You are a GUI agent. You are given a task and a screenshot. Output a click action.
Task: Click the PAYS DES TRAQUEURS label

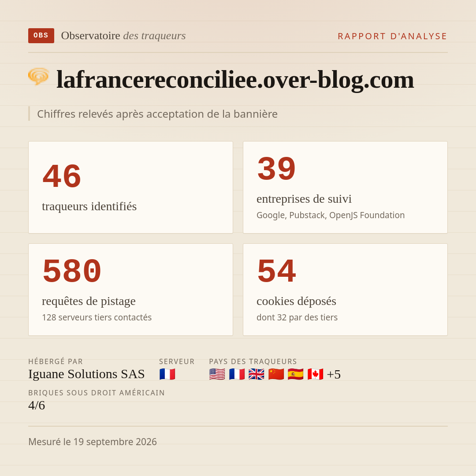click(253, 361)
